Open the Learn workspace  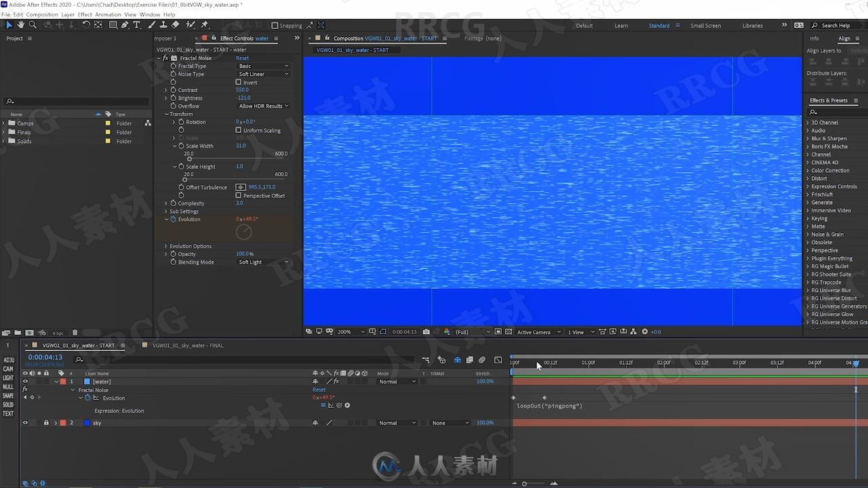coord(621,26)
